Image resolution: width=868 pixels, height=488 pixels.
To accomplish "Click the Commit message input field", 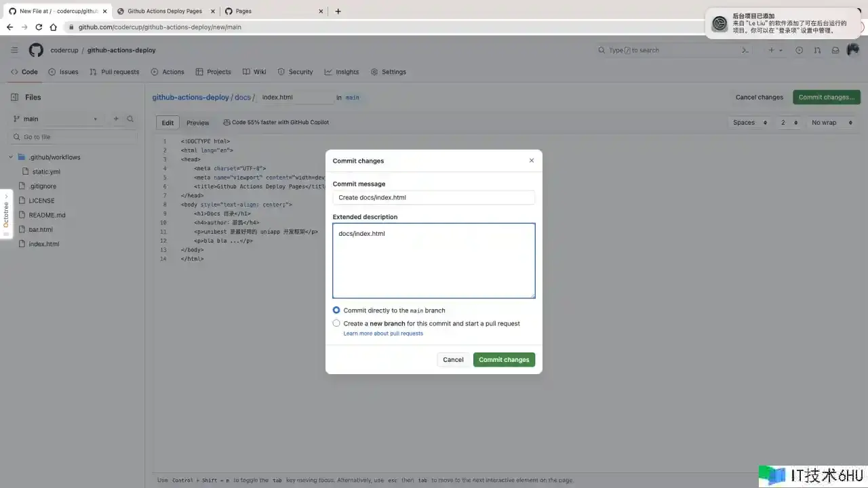I will click(434, 197).
